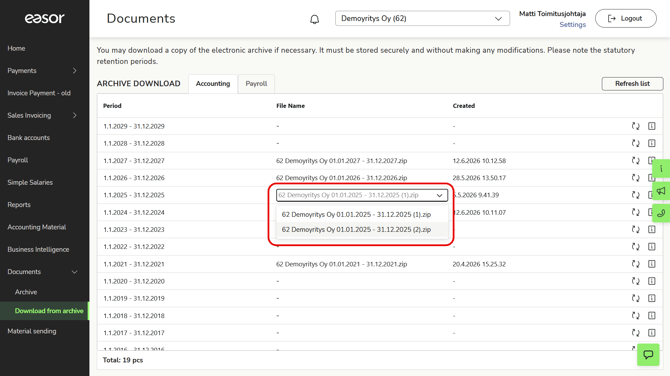Screen dimensions: 670x376
Task: Regenerate archive for 1.1.2028 - 31.12.2028
Action: [x=635, y=143]
